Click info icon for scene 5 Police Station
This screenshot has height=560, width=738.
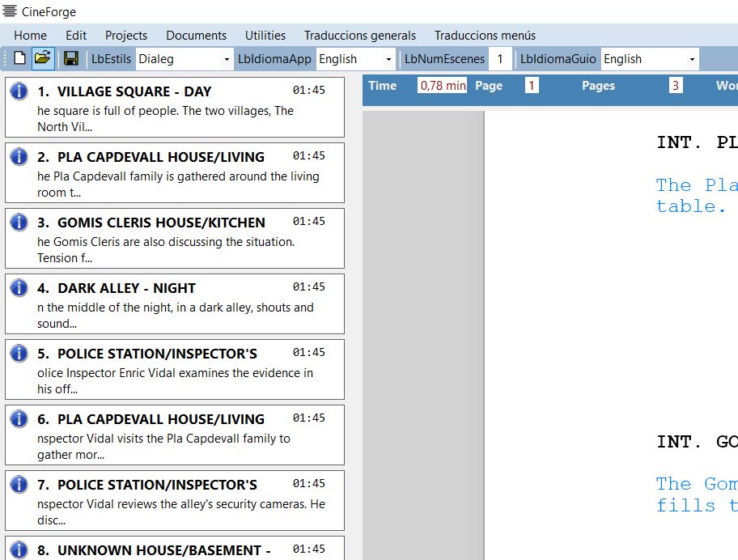19,353
